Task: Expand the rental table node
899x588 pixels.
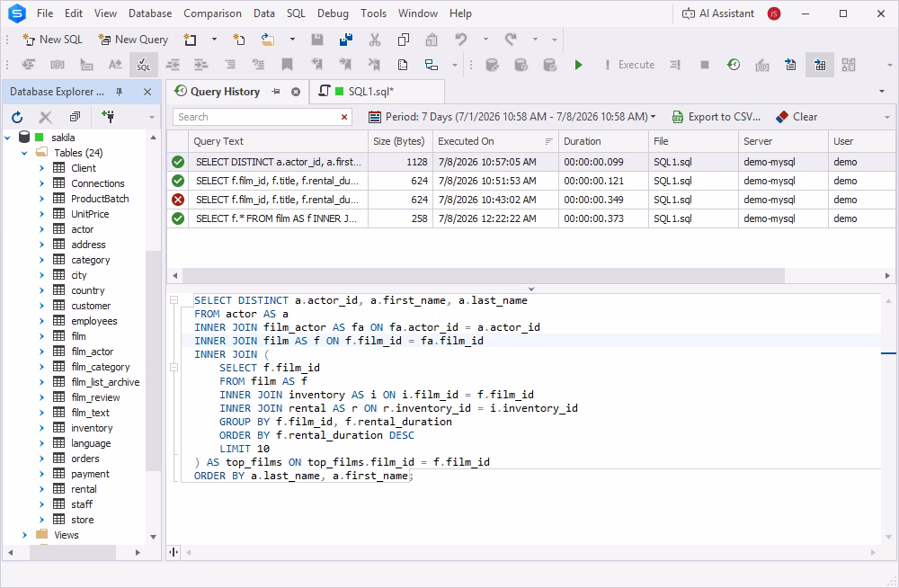Action: pyautogui.click(x=42, y=489)
